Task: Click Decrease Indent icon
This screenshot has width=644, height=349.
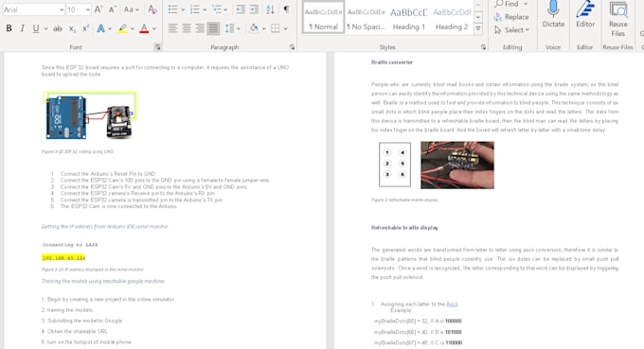Action: click(241, 9)
